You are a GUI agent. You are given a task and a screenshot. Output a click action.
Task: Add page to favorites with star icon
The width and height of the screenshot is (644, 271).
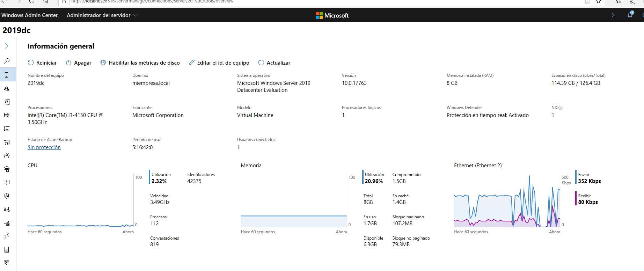point(599,2)
